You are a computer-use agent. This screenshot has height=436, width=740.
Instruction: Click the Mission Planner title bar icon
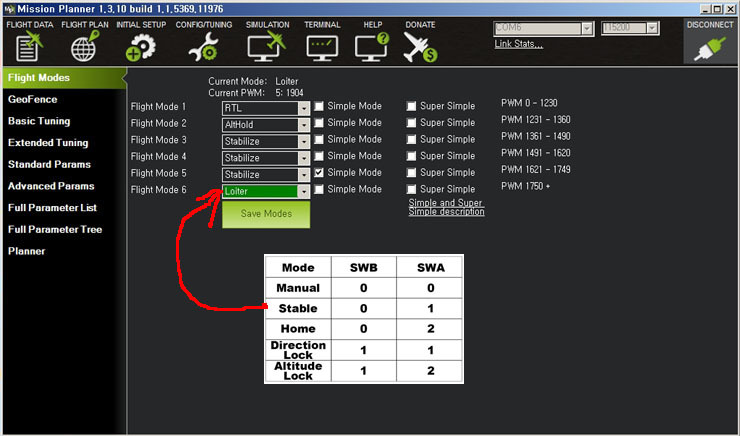pyautogui.click(x=9, y=9)
